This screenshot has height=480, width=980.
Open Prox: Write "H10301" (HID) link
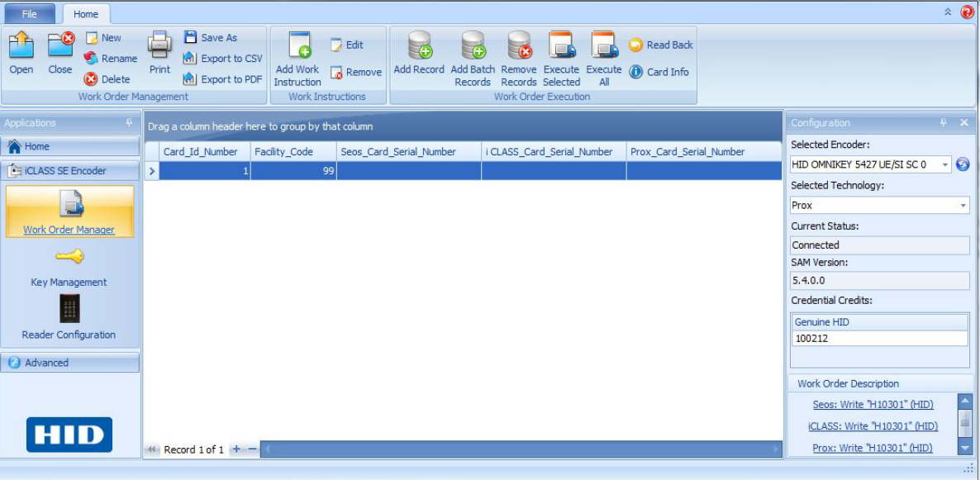[873, 448]
